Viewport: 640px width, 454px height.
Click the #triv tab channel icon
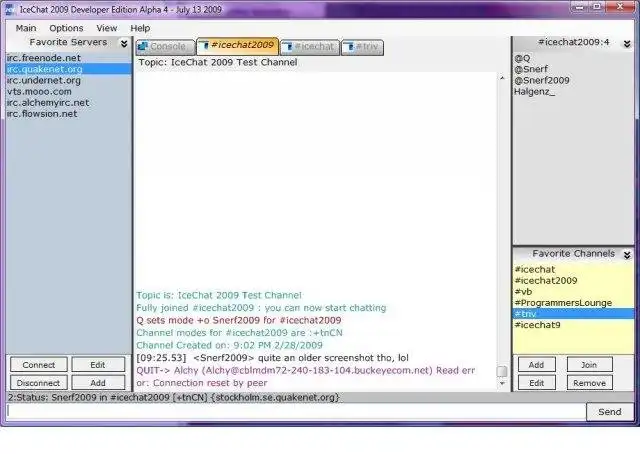click(351, 47)
